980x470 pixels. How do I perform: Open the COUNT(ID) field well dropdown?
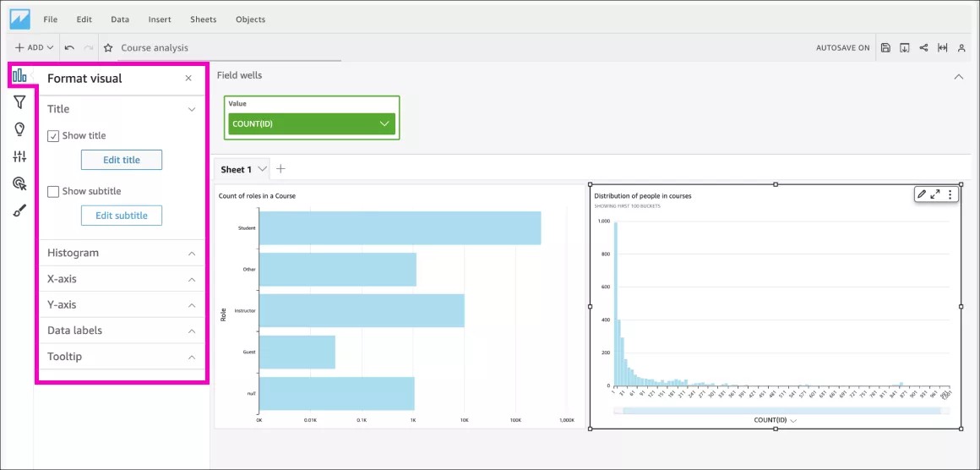tap(384, 124)
